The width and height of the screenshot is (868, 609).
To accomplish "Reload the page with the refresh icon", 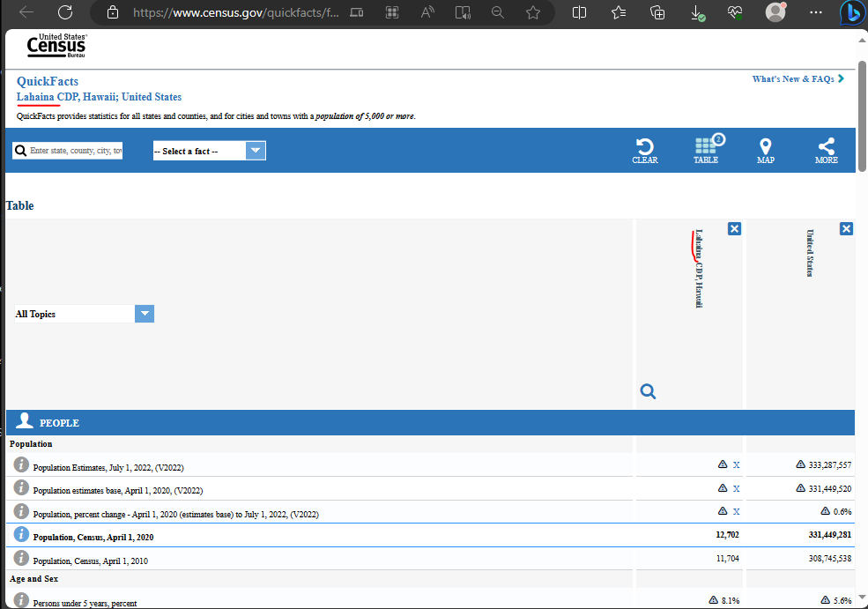I will (65, 12).
